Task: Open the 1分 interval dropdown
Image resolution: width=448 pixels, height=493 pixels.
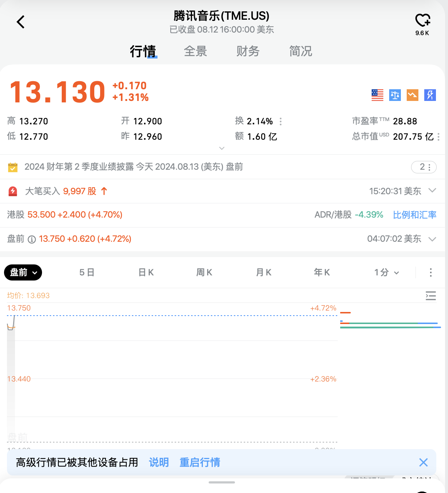Action: [386, 272]
